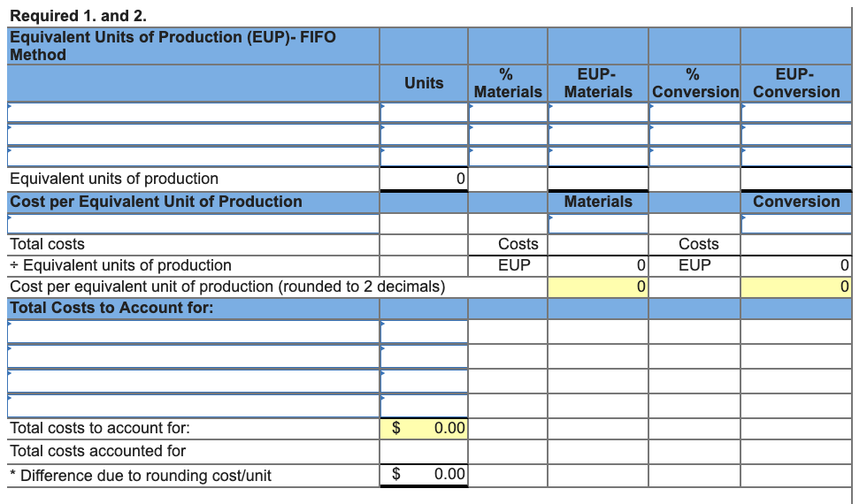
Task: Select the Units cell in the first EUP row
Action: tap(424, 113)
